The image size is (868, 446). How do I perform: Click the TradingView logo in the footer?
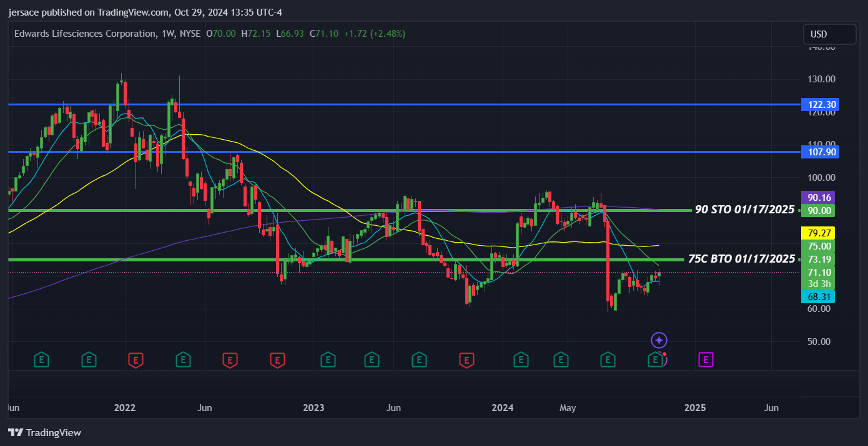click(x=45, y=432)
